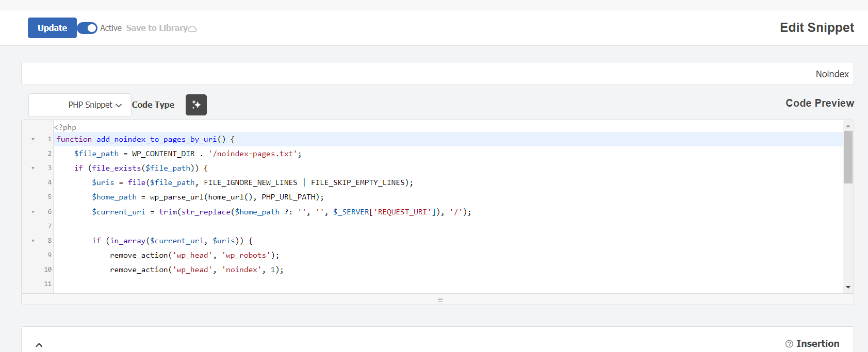Viewport: 868px width, 352px height.
Task: Click the AI sparkle generate icon
Action: (x=196, y=105)
